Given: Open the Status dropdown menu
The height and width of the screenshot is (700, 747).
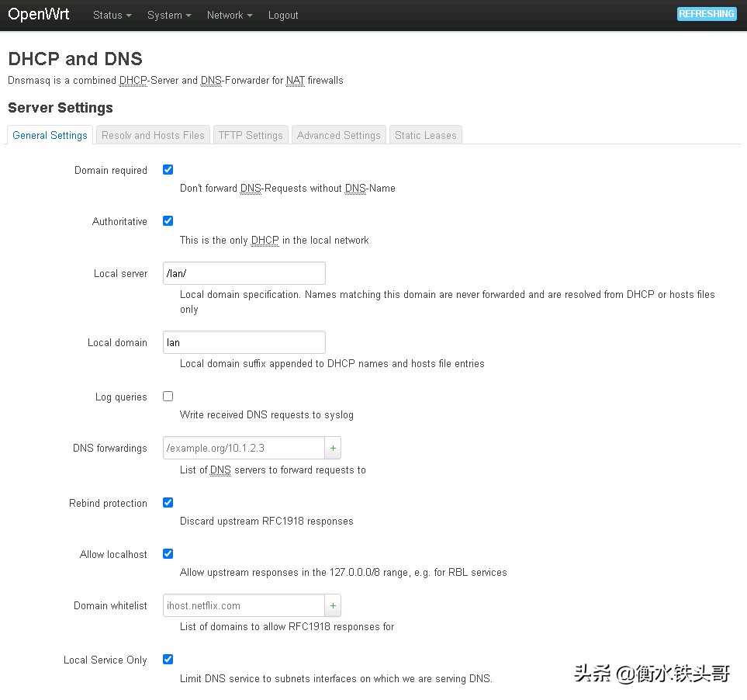Looking at the screenshot, I should [112, 16].
